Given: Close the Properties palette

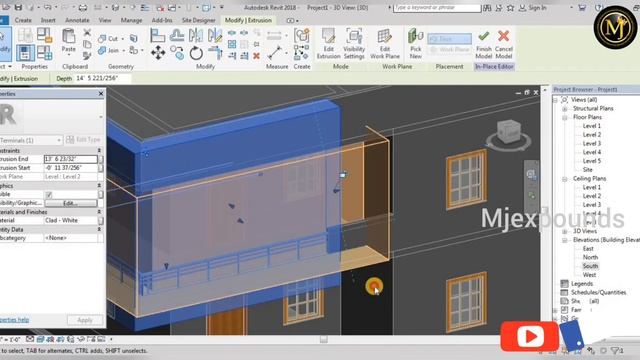Looking at the screenshot, I should [x=101, y=93].
